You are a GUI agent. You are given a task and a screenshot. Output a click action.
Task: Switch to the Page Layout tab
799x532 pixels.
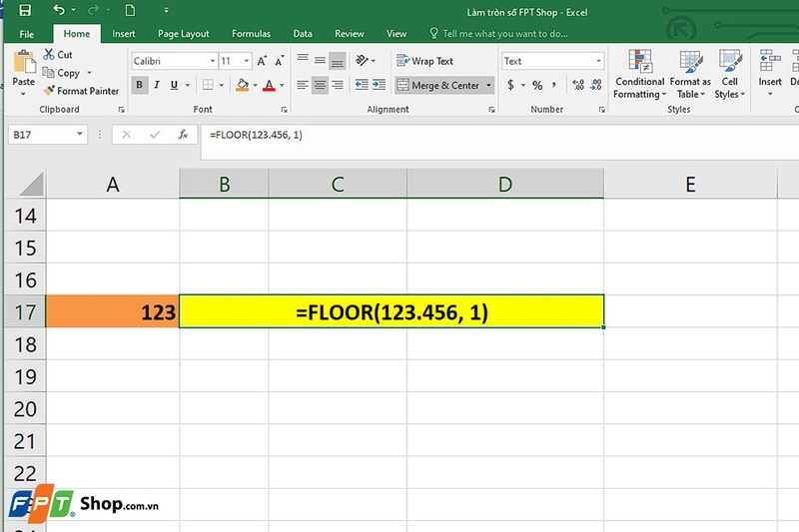tap(184, 34)
